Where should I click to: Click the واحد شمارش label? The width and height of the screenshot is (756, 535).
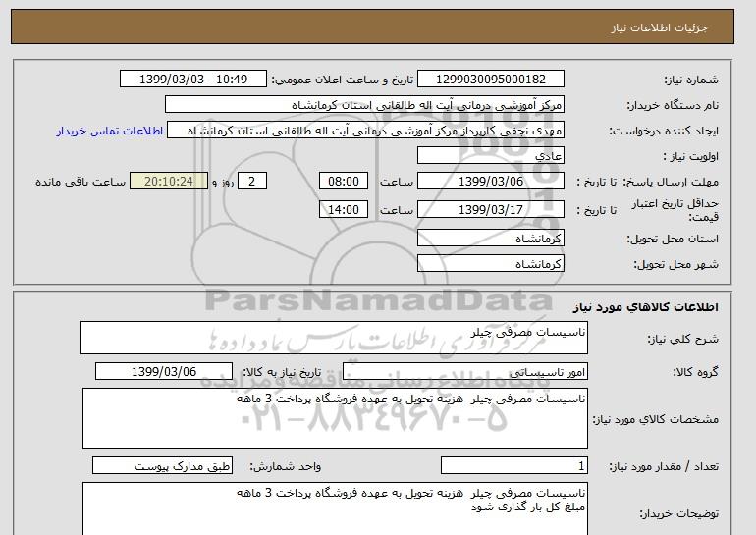pos(286,466)
